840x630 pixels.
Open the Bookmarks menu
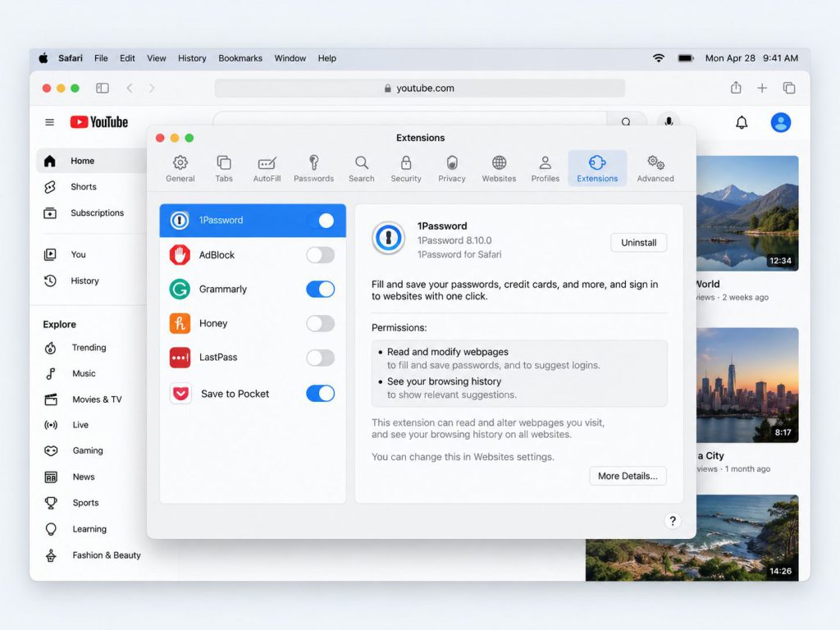click(240, 58)
